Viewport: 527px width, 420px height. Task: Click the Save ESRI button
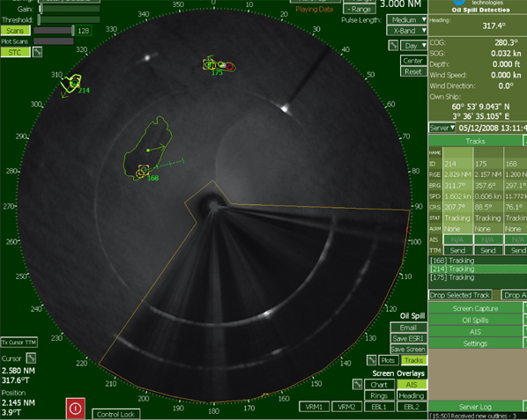408,338
